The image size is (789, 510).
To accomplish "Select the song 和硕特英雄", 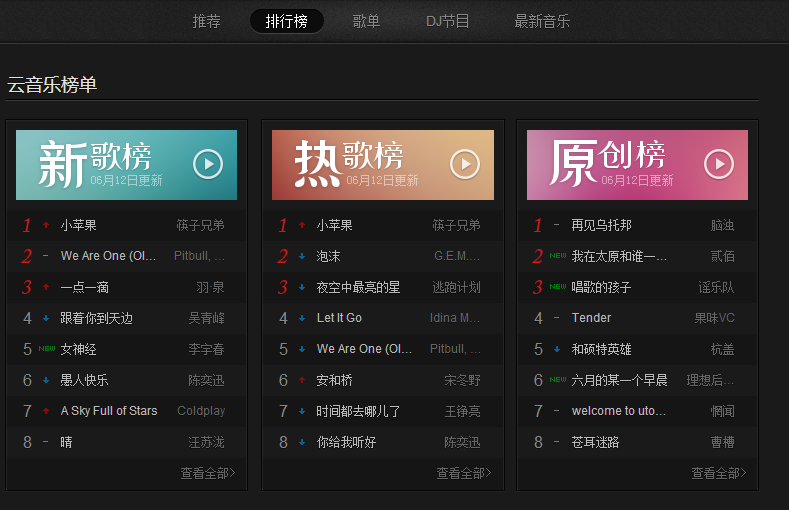I will pos(601,349).
